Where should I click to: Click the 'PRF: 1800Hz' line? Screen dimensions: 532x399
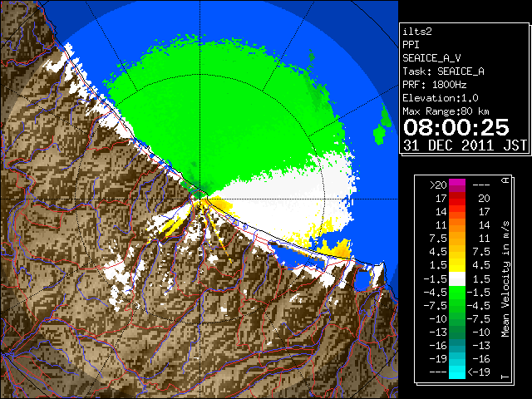click(x=434, y=85)
